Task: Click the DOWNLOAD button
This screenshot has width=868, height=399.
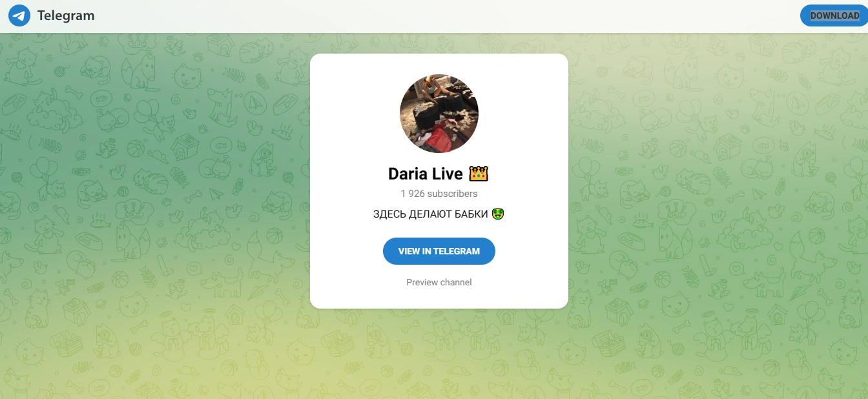Action: tap(834, 15)
